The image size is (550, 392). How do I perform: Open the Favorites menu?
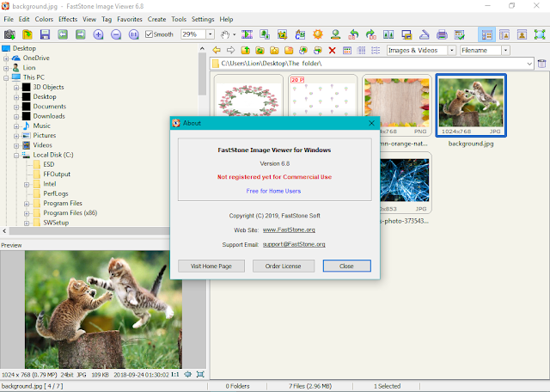pos(130,19)
